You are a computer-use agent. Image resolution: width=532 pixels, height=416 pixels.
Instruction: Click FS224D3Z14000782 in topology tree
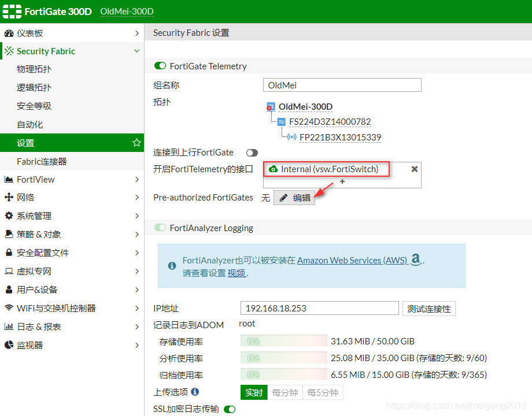[x=330, y=122]
